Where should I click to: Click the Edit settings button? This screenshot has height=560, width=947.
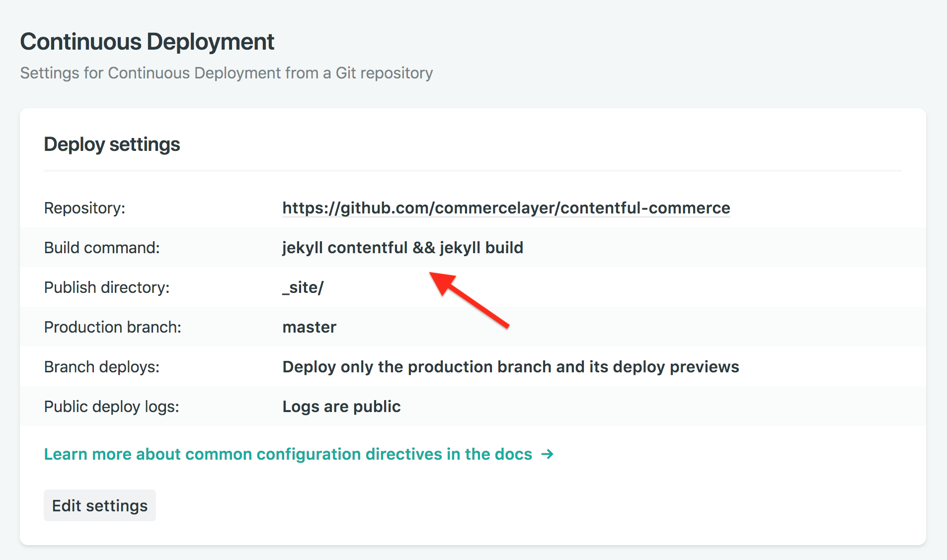click(x=99, y=505)
